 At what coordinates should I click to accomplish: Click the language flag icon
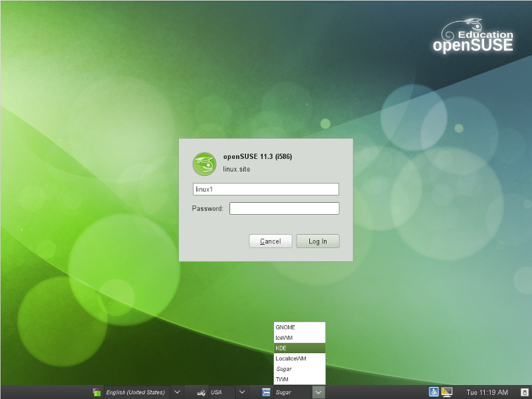96,392
